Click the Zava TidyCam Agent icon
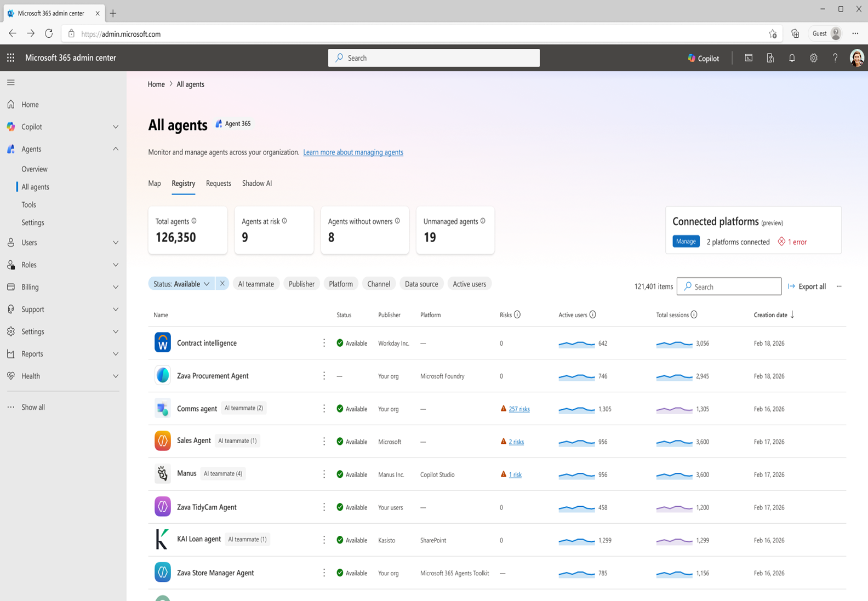This screenshot has width=868, height=601. point(163,507)
